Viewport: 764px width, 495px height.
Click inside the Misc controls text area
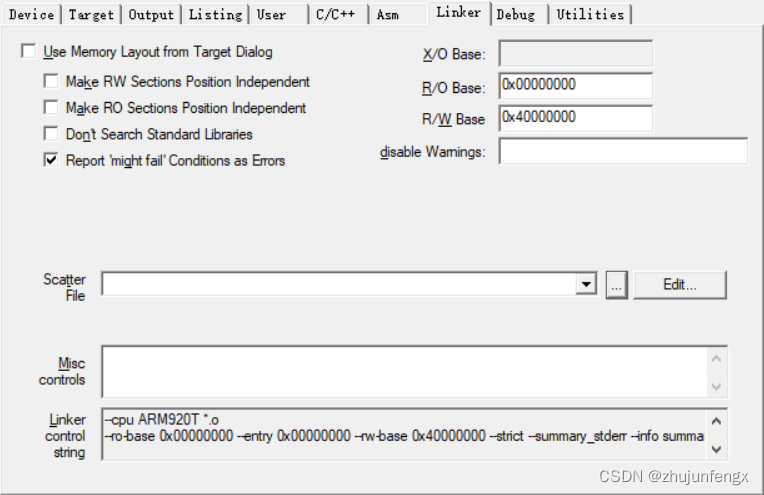pos(404,372)
